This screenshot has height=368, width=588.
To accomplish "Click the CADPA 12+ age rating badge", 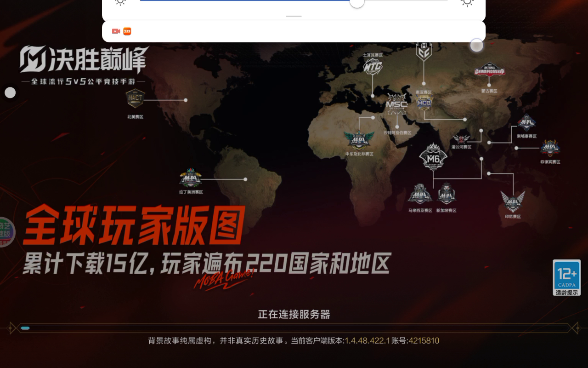I will click(x=566, y=277).
